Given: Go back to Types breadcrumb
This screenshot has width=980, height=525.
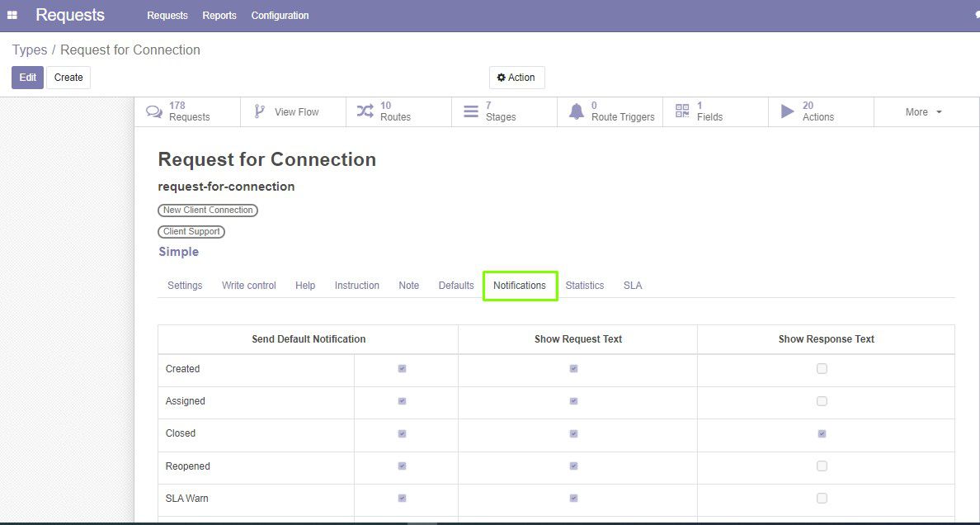Looking at the screenshot, I should pyautogui.click(x=30, y=50).
